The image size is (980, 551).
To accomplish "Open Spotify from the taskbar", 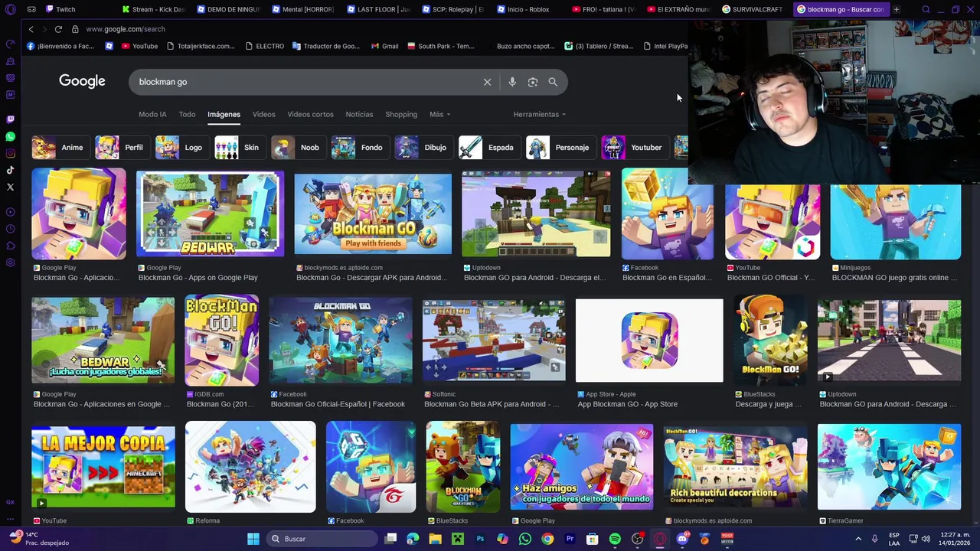I will click(x=615, y=539).
